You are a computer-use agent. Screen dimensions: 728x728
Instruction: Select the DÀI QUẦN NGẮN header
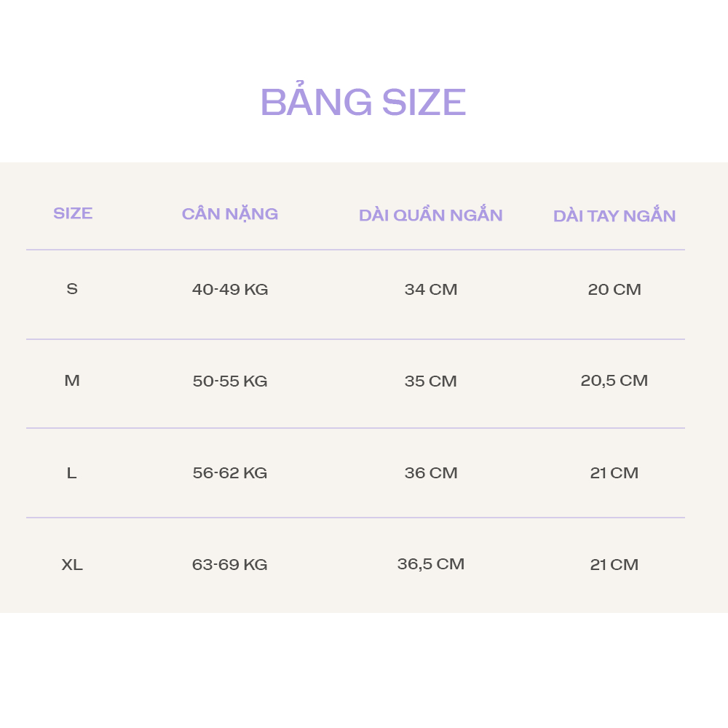click(x=431, y=215)
